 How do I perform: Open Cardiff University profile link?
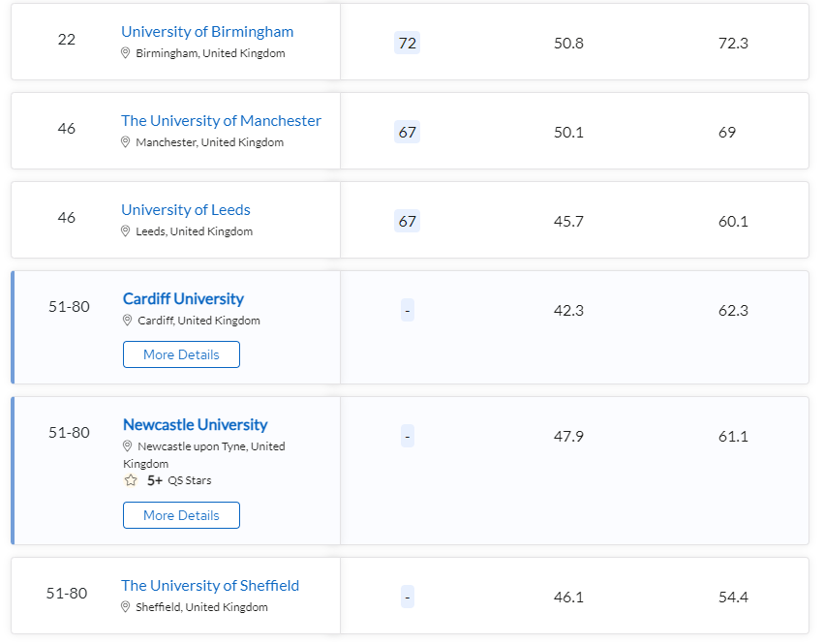click(x=183, y=299)
